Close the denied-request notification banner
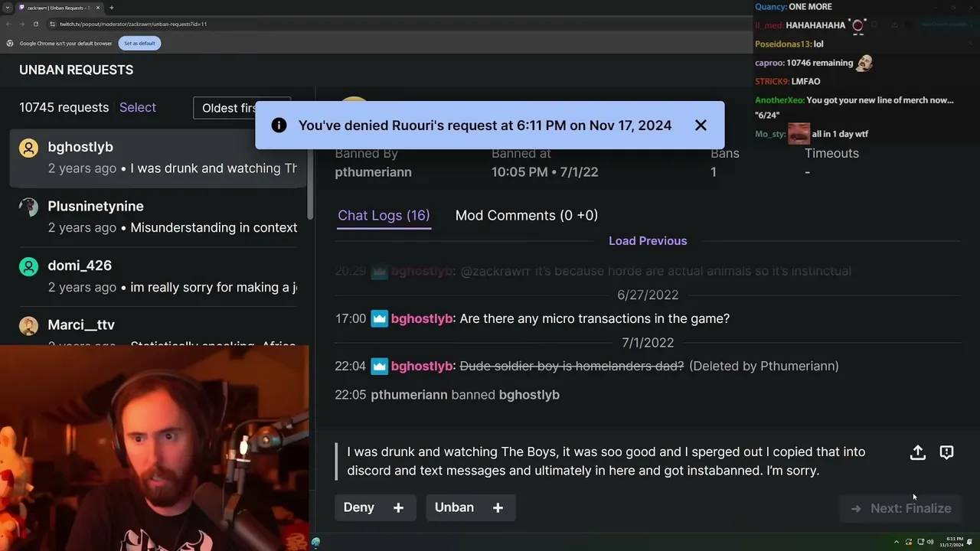The width and height of the screenshot is (980, 551). (x=701, y=126)
